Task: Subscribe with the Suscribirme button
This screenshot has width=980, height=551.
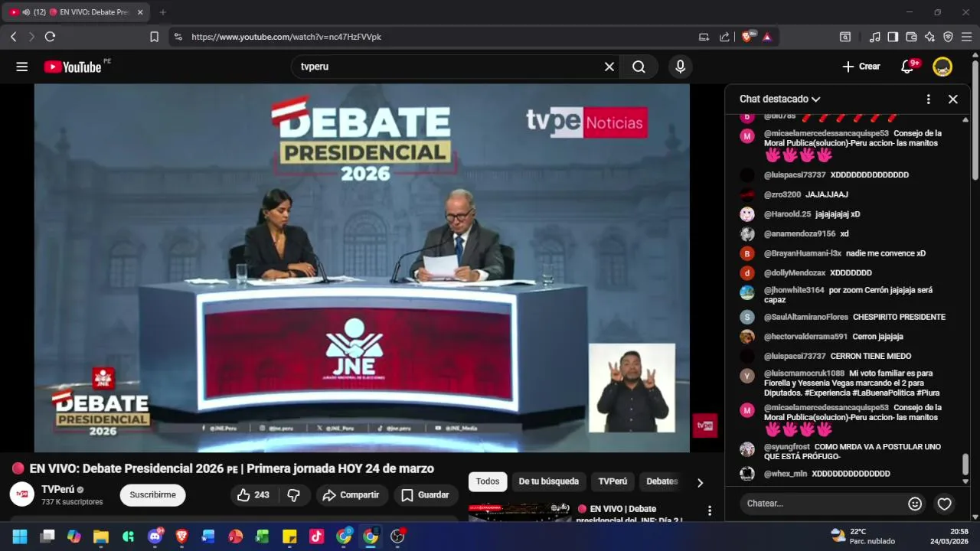Action: tap(152, 495)
